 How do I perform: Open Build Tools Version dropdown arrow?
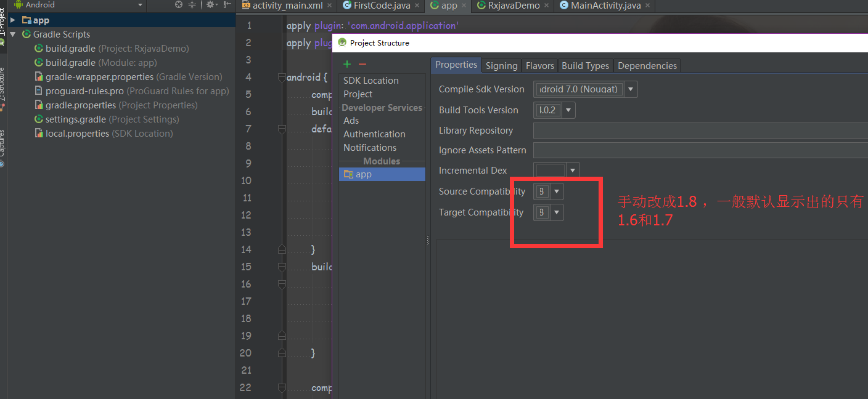pyautogui.click(x=568, y=110)
